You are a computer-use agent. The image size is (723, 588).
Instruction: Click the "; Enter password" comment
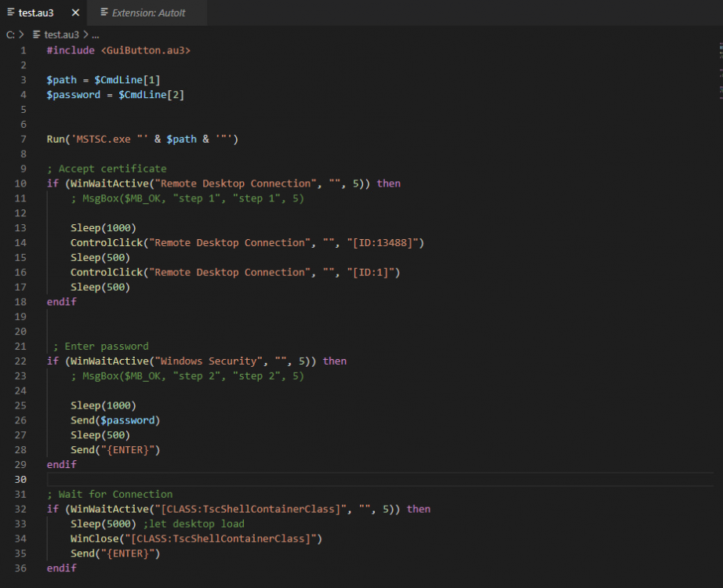tap(100, 347)
